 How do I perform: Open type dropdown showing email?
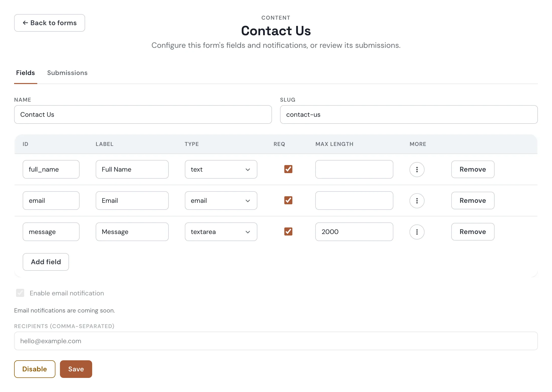[221, 201]
